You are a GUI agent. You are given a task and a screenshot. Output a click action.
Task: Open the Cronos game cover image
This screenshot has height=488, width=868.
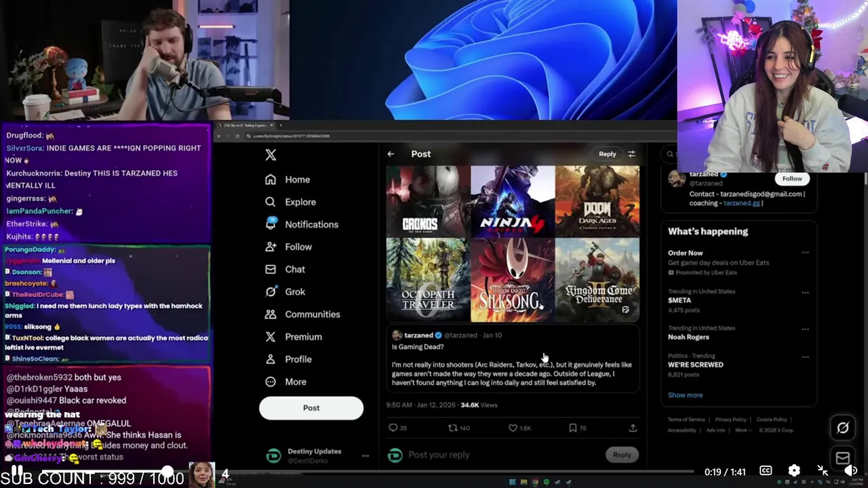(427, 201)
